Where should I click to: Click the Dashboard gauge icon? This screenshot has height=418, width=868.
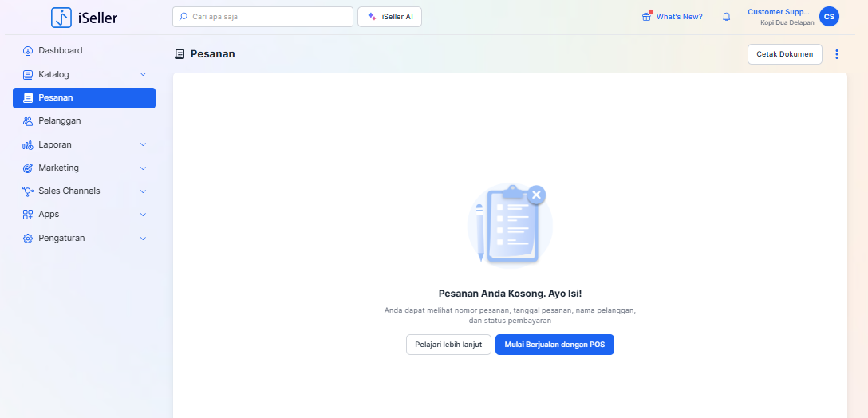[28, 51]
